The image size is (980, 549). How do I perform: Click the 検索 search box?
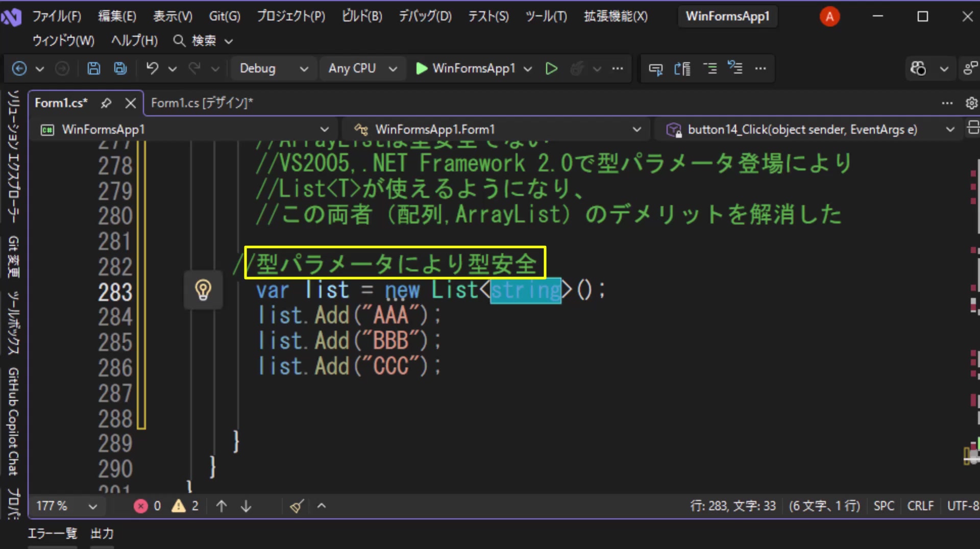203,40
